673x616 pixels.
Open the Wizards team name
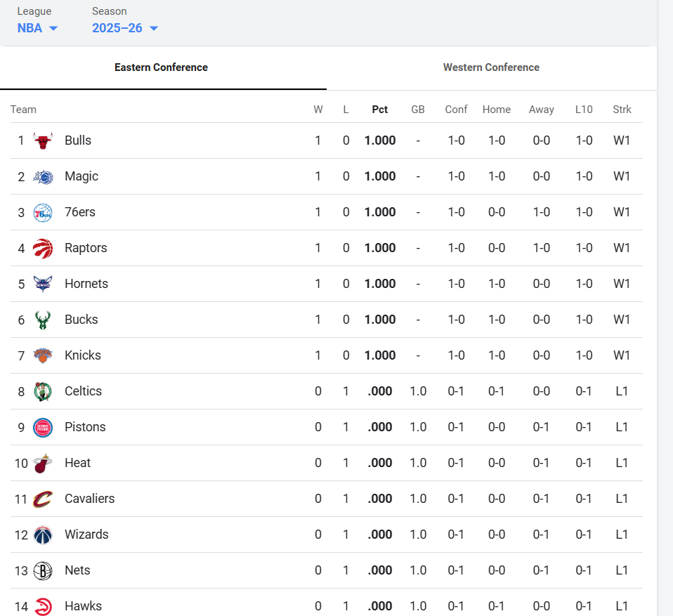[86, 535]
